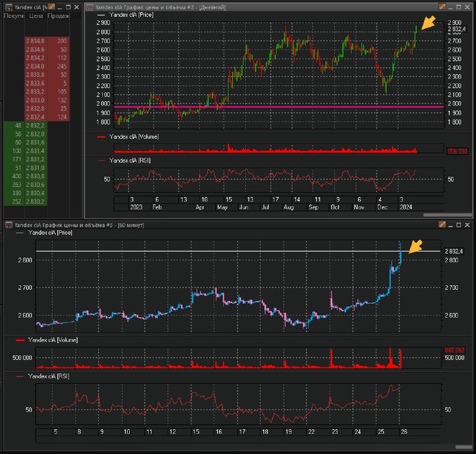This screenshot has width=476, height=454.
Task: Click the red 856 330 volume value label
Action: click(x=457, y=151)
